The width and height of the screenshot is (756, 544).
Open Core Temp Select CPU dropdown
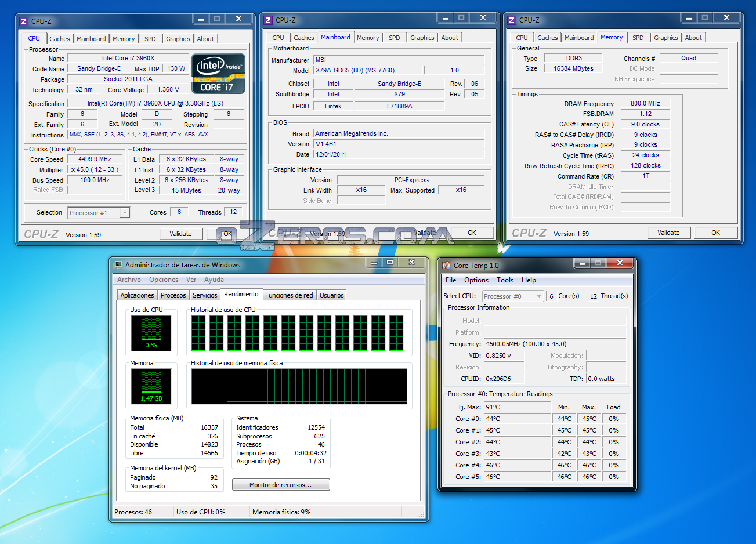[513, 296]
